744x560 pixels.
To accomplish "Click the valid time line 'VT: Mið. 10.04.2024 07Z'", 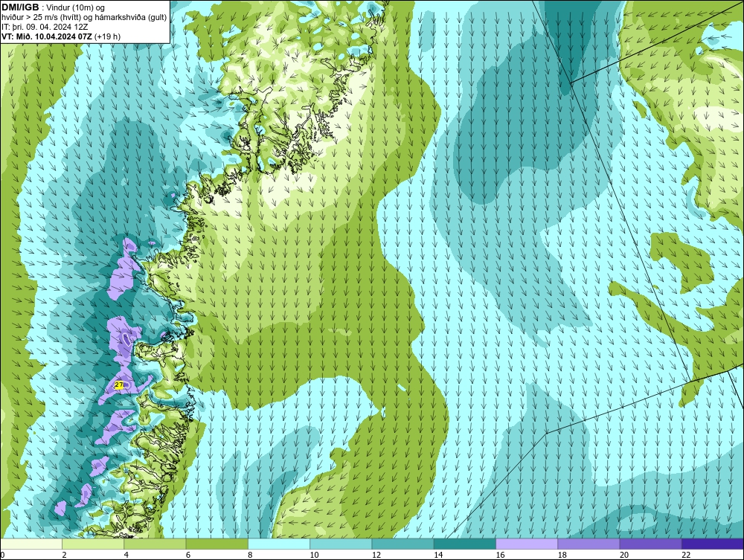I will point(47,36).
